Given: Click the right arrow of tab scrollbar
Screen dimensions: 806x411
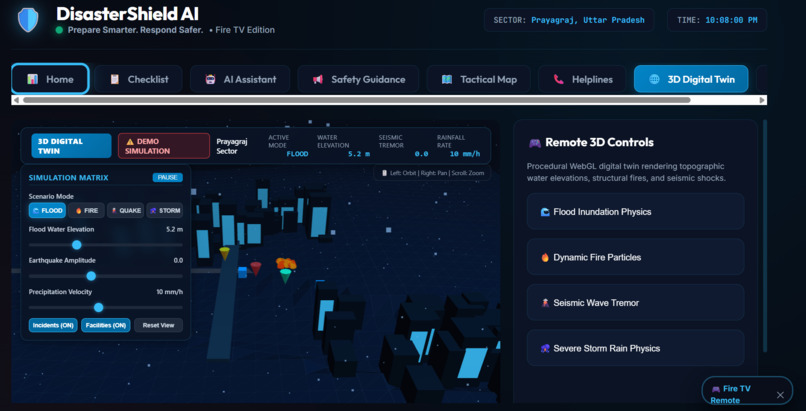Looking at the screenshot, I should click(762, 100).
